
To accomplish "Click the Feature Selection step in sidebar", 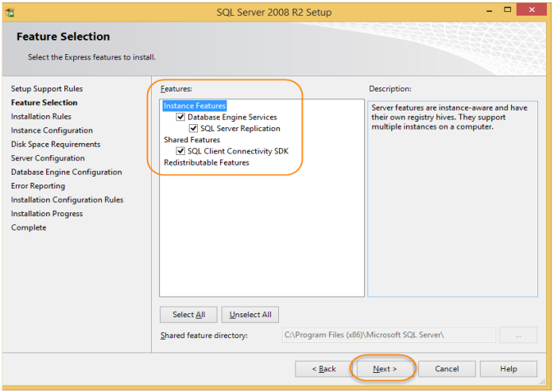I will coord(45,103).
